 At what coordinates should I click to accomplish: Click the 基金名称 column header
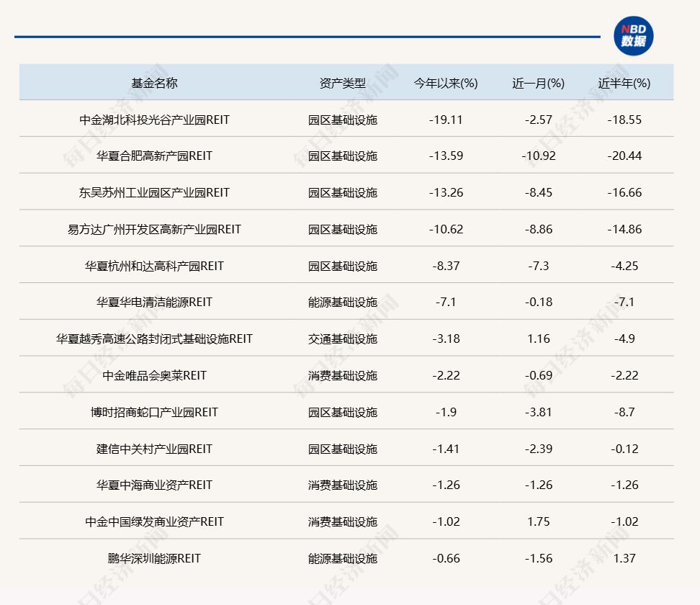[x=154, y=83]
